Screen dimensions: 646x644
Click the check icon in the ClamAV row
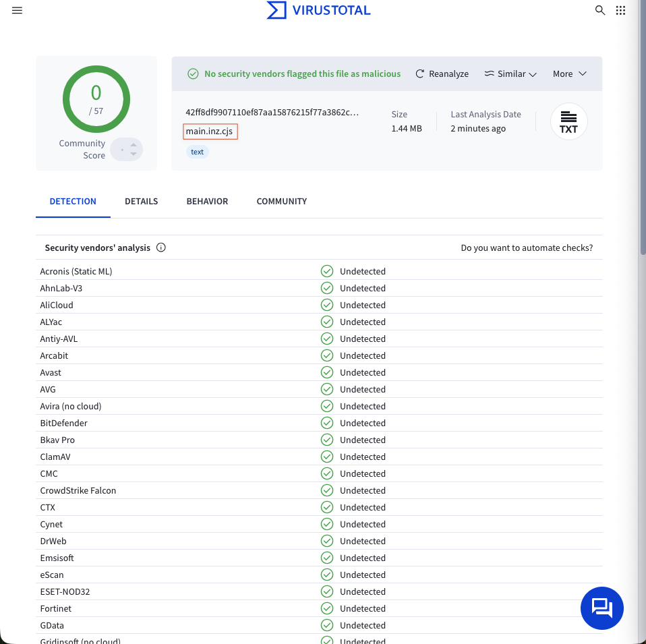(x=326, y=457)
